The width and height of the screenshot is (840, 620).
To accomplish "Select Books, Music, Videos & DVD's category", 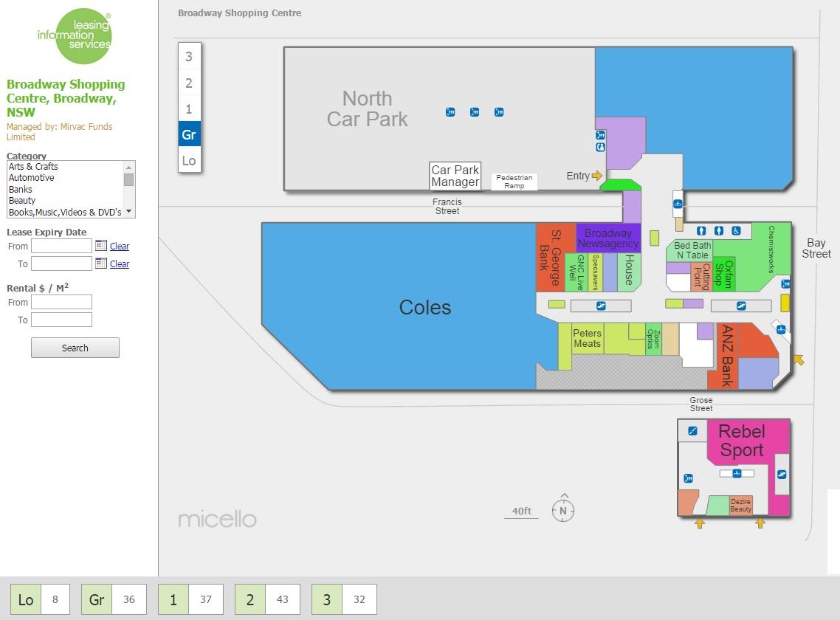I will pos(65,213).
